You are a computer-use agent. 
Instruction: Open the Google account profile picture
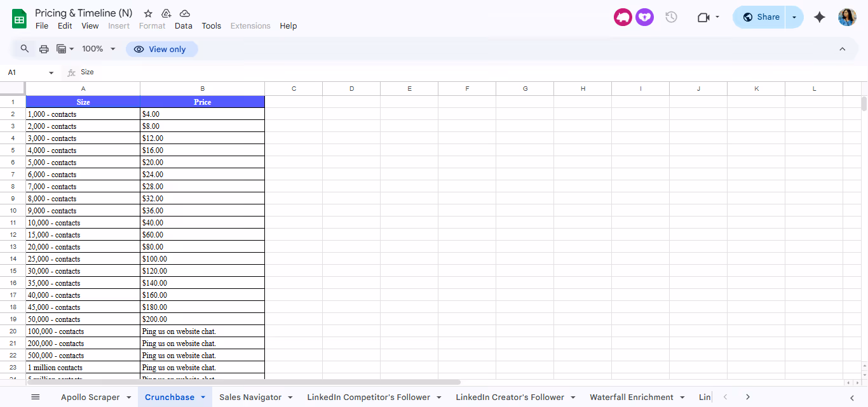coord(847,17)
